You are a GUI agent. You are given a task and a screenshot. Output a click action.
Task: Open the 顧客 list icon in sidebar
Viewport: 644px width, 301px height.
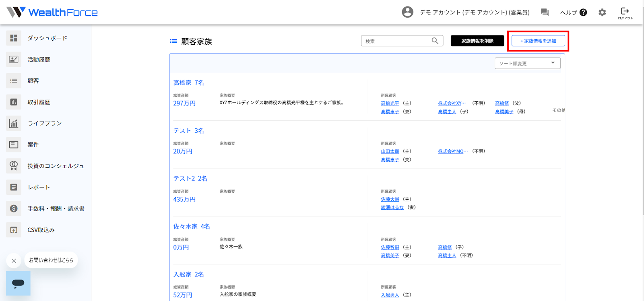coord(14,80)
